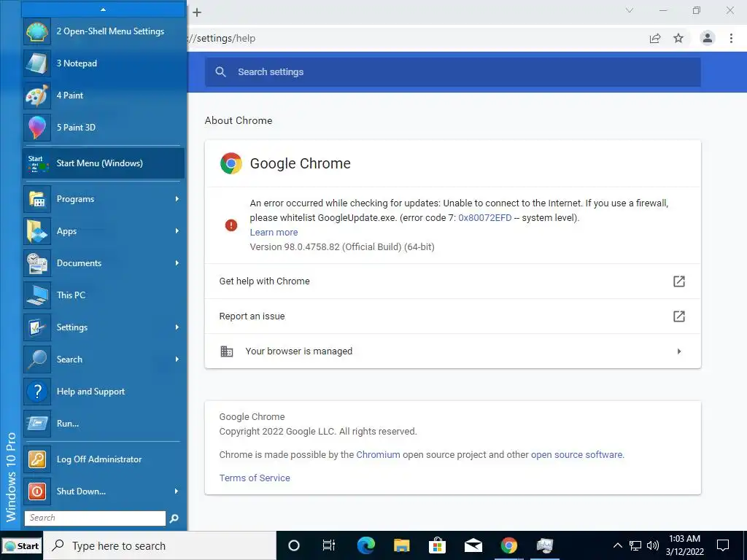Viewport: 747px width, 560px height.
Task: Expand the Programs submenu arrow
Action: [177, 199]
